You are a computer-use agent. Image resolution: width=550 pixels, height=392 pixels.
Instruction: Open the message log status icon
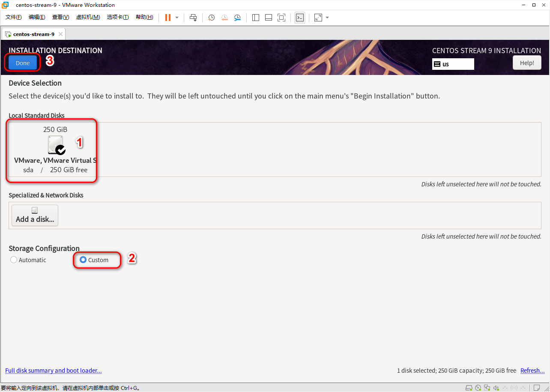pyautogui.click(x=537, y=388)
